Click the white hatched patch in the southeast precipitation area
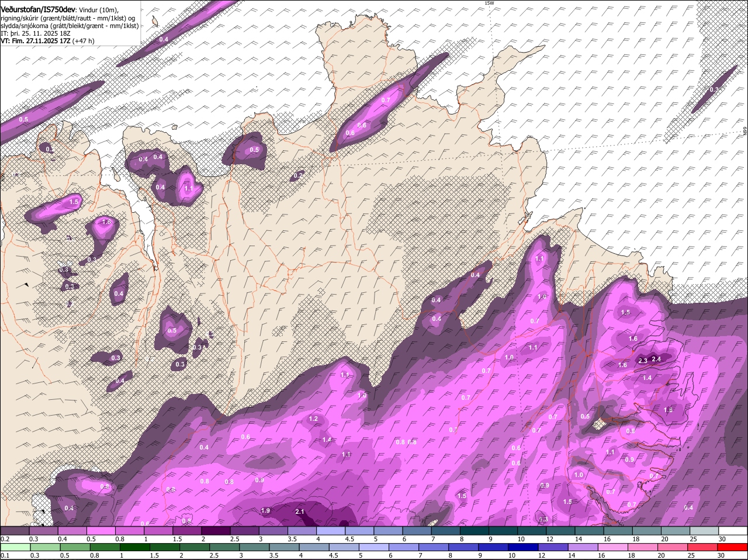748x560 pixels. pos(599,424)
